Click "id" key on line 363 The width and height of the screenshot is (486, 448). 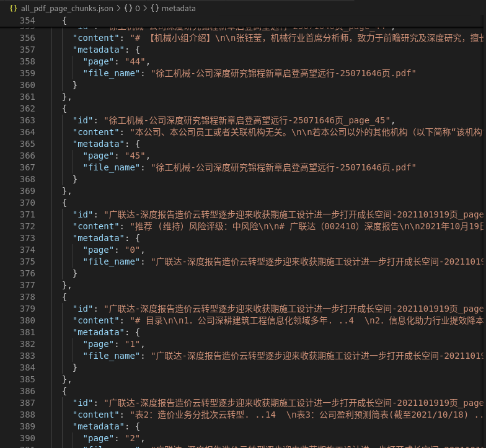[x=83, y=120]
